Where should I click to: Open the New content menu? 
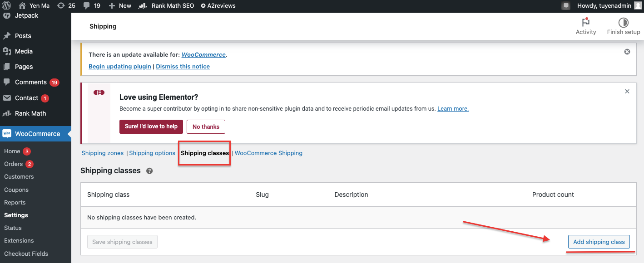pyautogui.click(x=120, y=6)
